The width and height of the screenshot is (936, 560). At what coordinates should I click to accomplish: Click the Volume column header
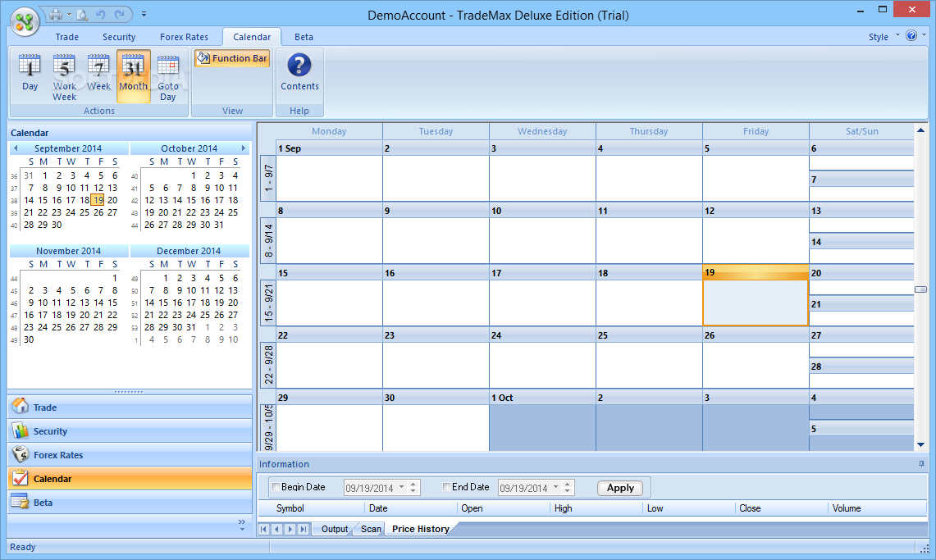[x=876, y=508]
